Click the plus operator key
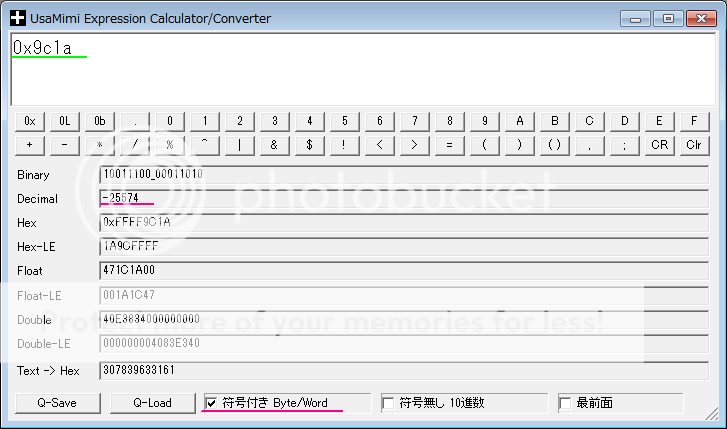This screenshot has height=429, width=727. pos(30,145)
